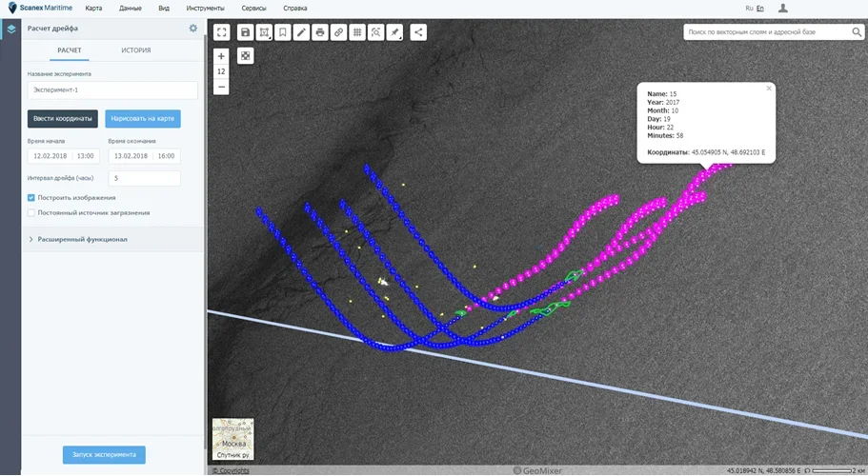The width and height of the screenshot is (868, 476).
Task: Click the share icon in map toolbar
Action: click(419, 32)
